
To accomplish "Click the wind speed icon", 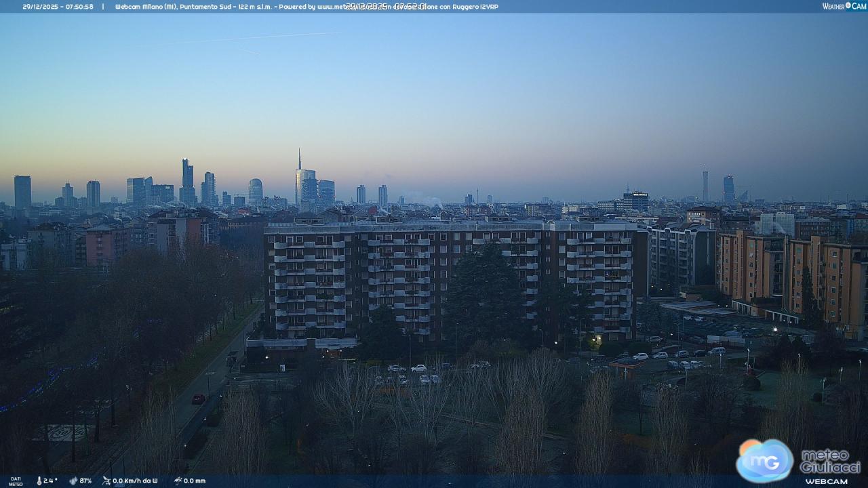I will click(106, 481).
